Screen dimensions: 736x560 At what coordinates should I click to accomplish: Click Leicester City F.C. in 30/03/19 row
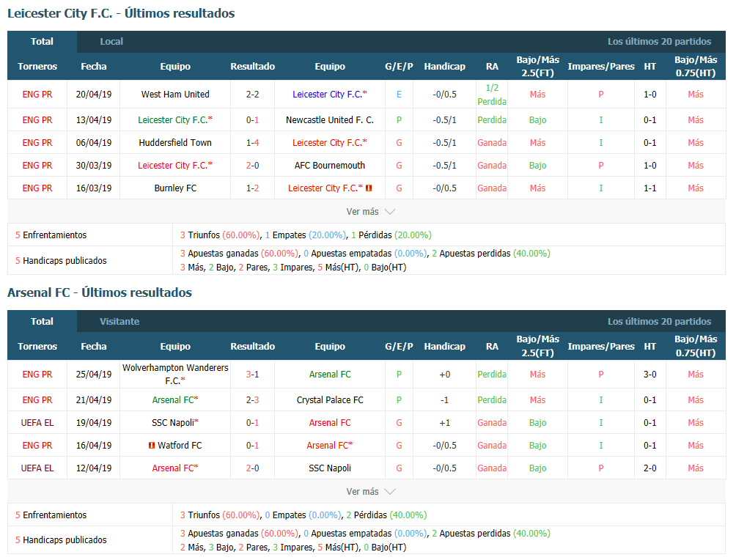173,165
